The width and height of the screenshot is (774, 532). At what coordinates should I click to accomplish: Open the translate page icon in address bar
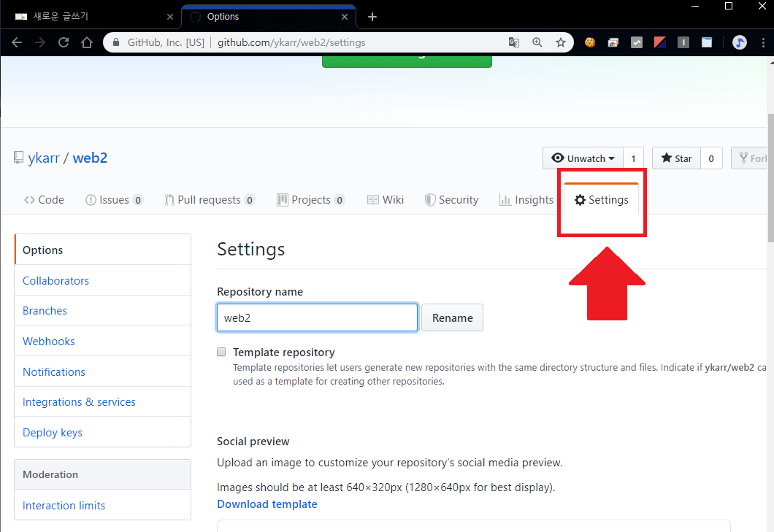tap(513, 42)
